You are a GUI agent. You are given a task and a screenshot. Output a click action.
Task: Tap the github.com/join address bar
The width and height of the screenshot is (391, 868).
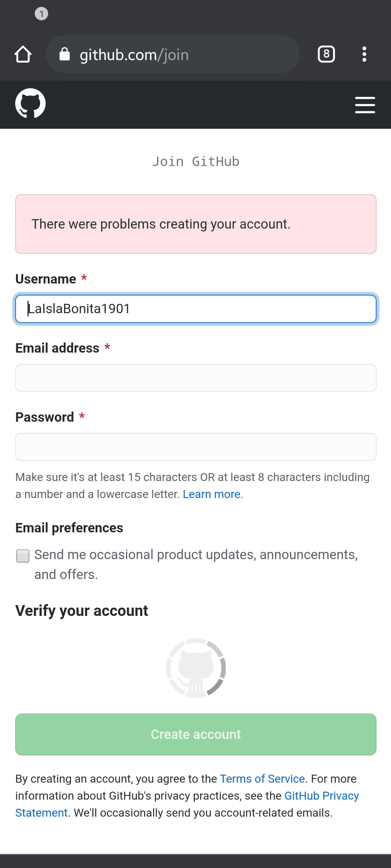tap(172, 55)
